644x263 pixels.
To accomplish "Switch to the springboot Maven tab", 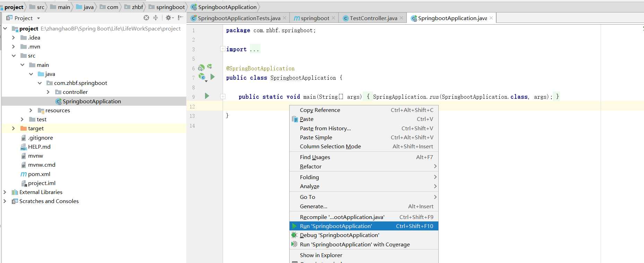I will (315, 18).
